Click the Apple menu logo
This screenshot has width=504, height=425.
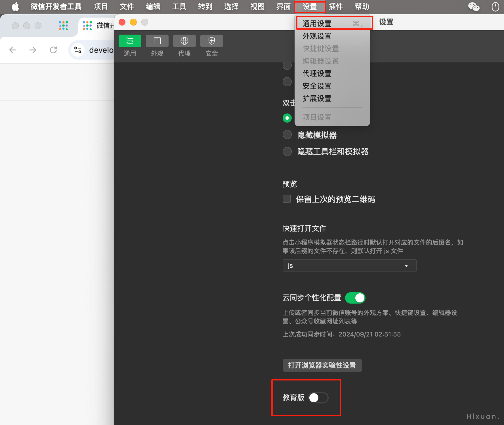(x=15, y=7)
